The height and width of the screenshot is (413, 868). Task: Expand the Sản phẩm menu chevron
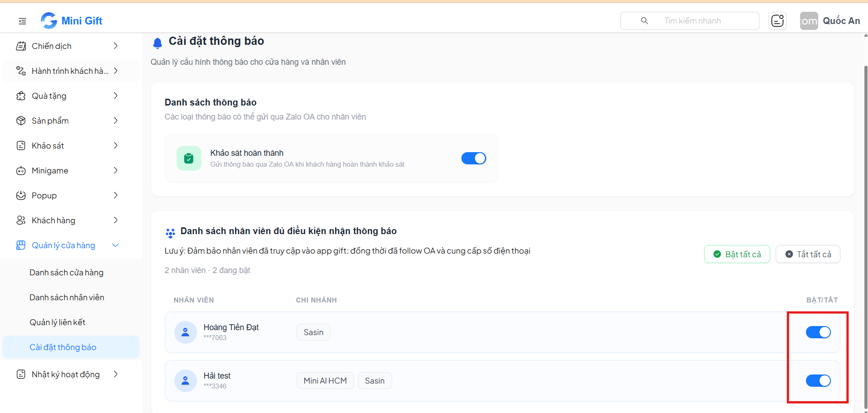(x=115, y=120)
